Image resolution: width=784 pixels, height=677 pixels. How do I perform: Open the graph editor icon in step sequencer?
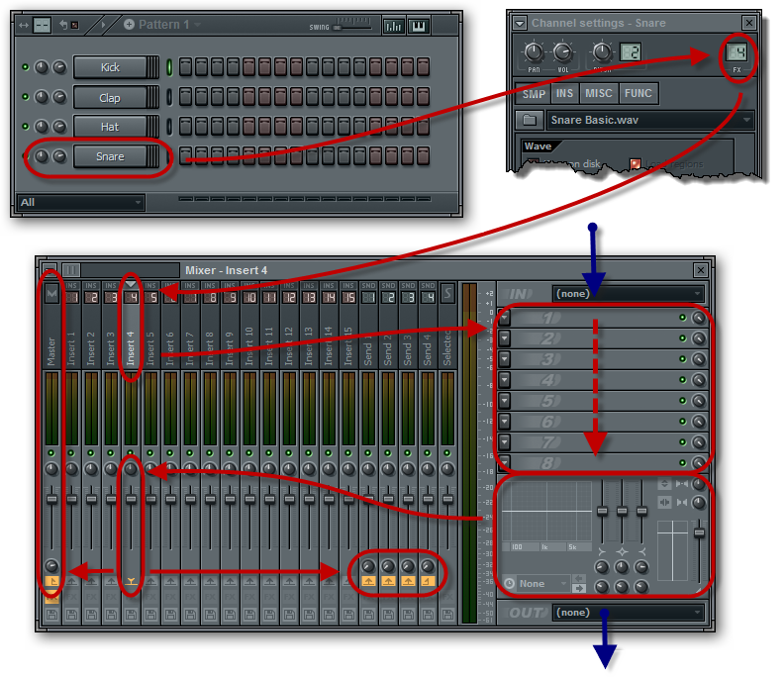[x=393, y=25]
